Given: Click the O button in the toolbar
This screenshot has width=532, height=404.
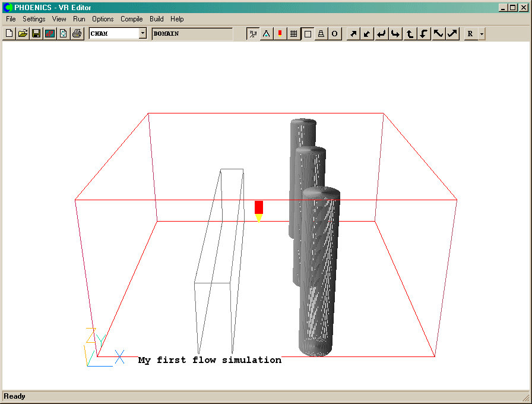Looking at the screenshot, I should pos(335,34).
